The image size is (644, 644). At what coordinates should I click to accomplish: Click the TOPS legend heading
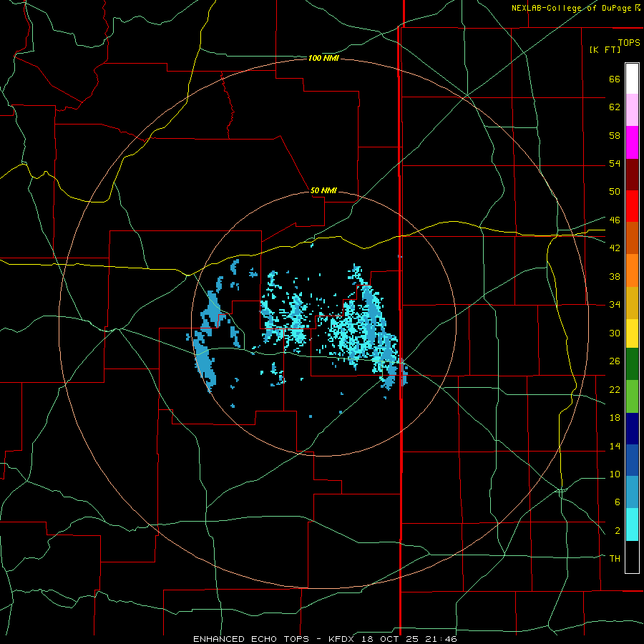pyautogui.click(x=629, y=42)
